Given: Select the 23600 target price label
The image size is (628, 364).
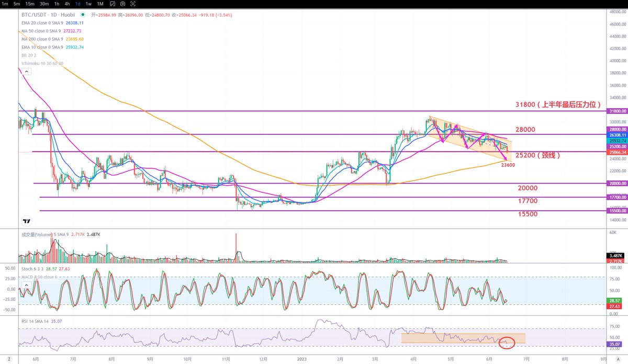Looking at the screenshot, I should click(x=508, y=165).
